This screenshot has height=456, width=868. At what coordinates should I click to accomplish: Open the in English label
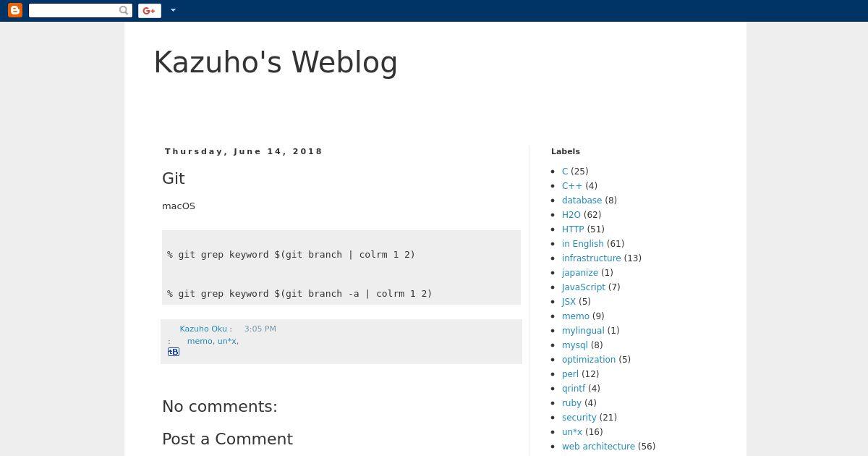click(x=583, y=244)
